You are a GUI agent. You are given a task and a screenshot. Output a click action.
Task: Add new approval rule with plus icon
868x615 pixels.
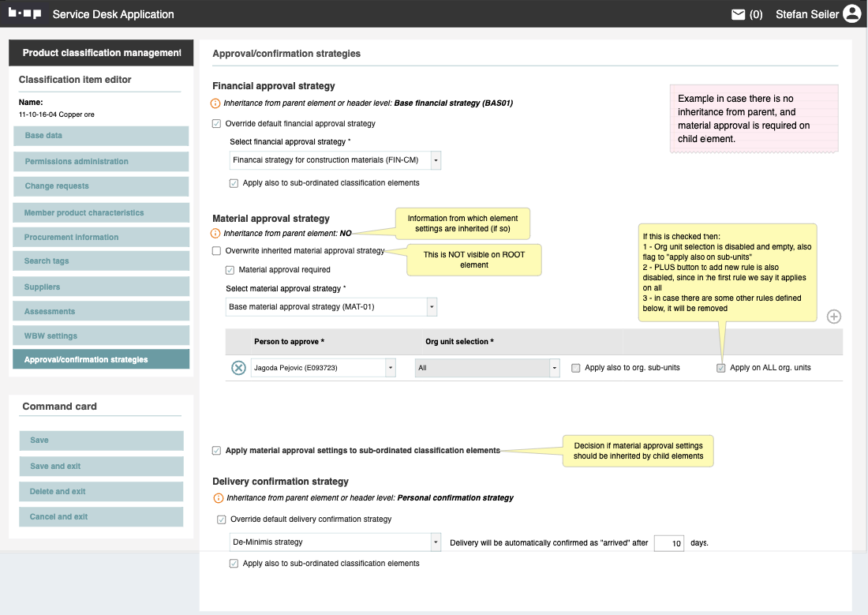[833, 317]
